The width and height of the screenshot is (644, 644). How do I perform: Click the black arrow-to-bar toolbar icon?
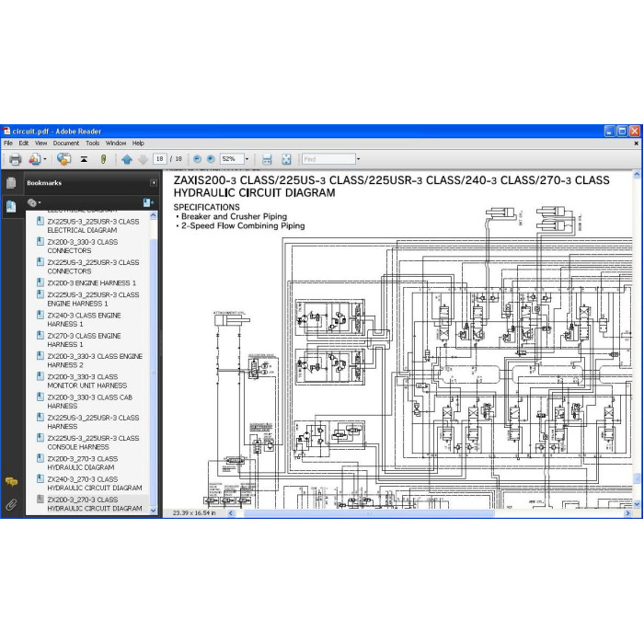pyautogui.click(x=84, y=159)
